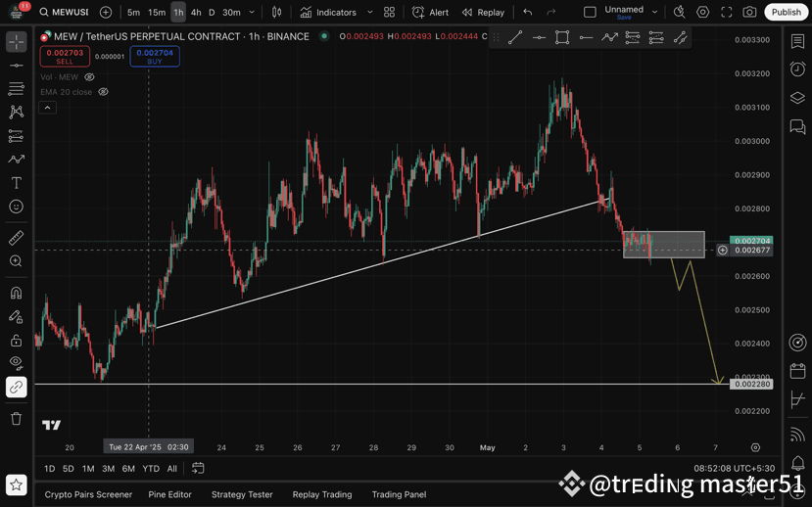Select the path tool in drawing toolbar
Viewport: 812px width, 507px height.
pyautogui.click(x=609, y=37)
